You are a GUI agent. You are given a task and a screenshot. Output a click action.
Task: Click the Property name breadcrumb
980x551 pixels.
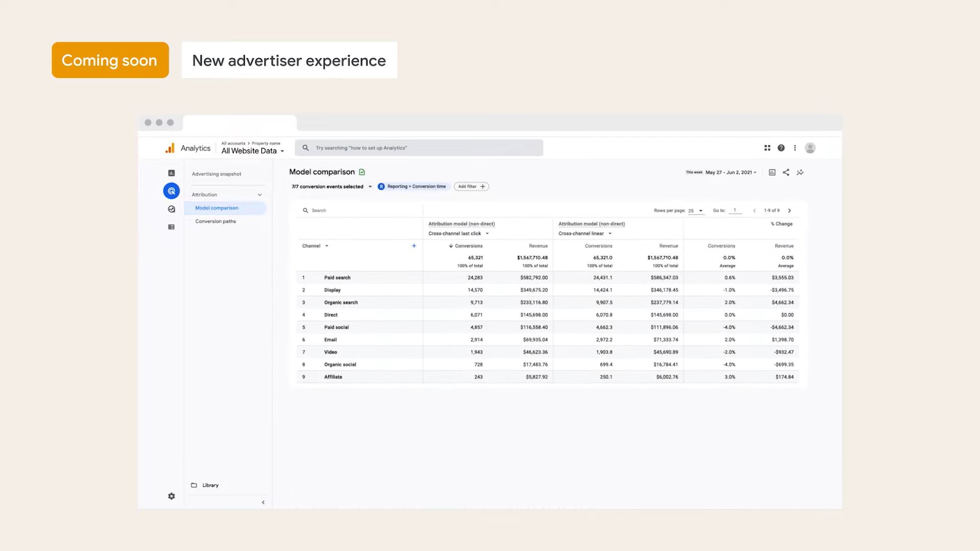click(266, 143)
